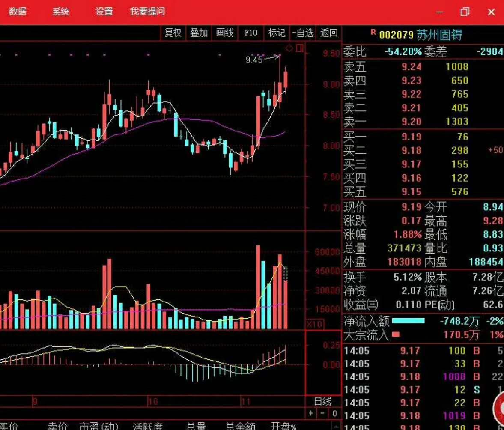Click the 买三 bid price 9.17

(x=411, y=164)
